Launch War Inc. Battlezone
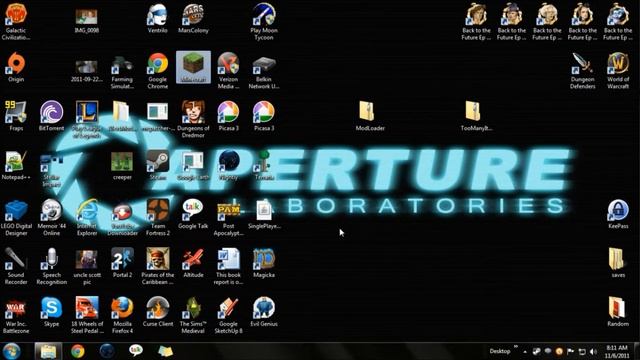Screen dimensions: 640x360 pos(16,316)
